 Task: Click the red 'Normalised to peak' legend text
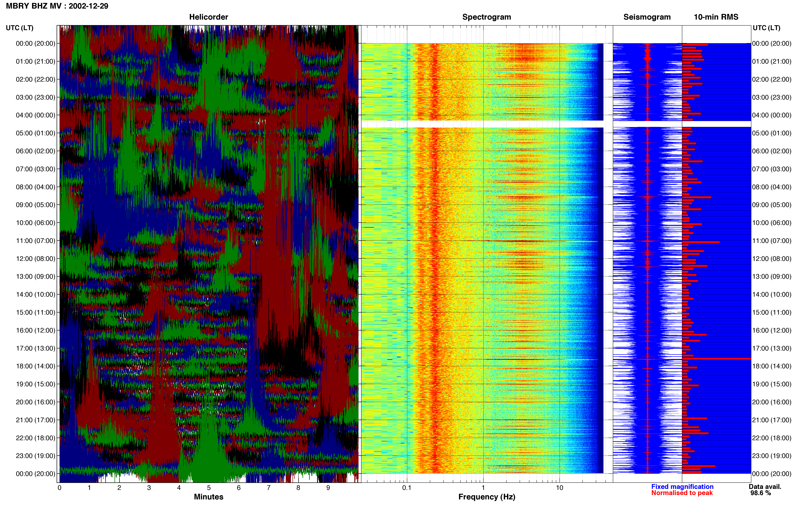(x=682, y=493)
